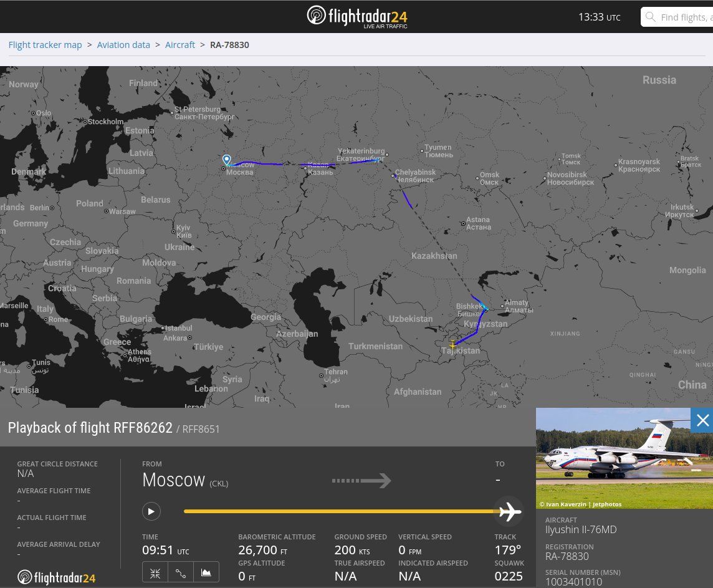Open the altitude graph chart icon
This screenshot has height=588, width=713.
point(206,573)
